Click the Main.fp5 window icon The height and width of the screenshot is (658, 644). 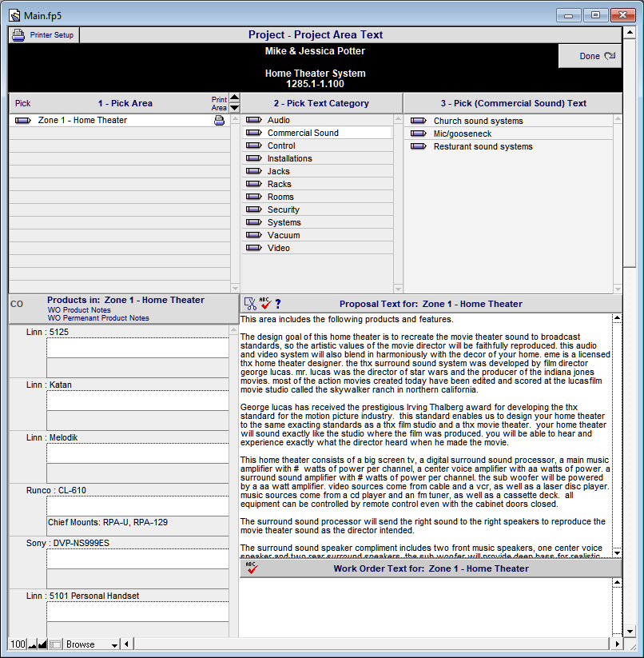(14, 16)
